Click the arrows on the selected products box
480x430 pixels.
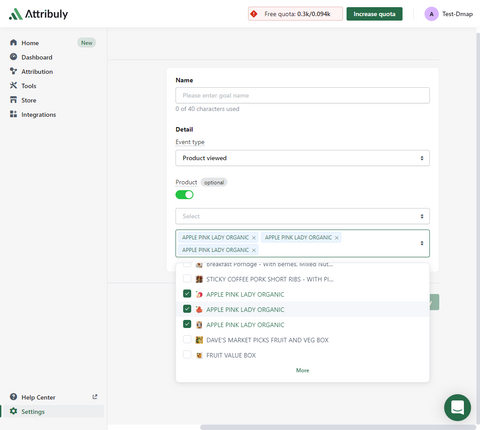(422, 243)
